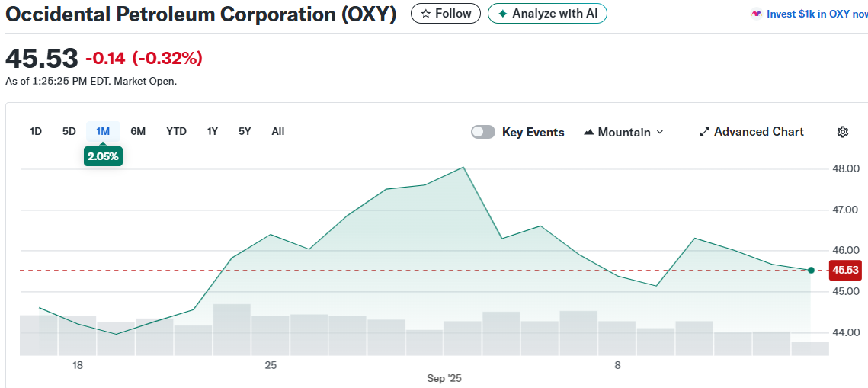
Task: Click the 47.00 y-axis label
Action: (x=845, y=210)
